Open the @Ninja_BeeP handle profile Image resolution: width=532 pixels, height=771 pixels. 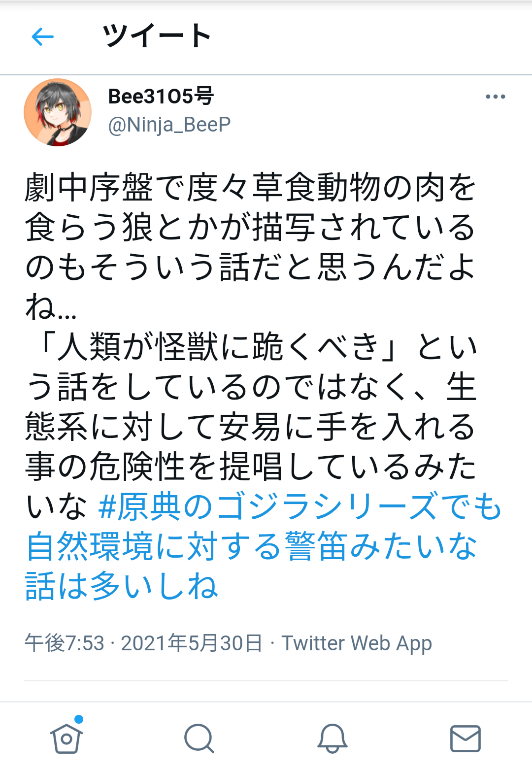click(169, 125)
